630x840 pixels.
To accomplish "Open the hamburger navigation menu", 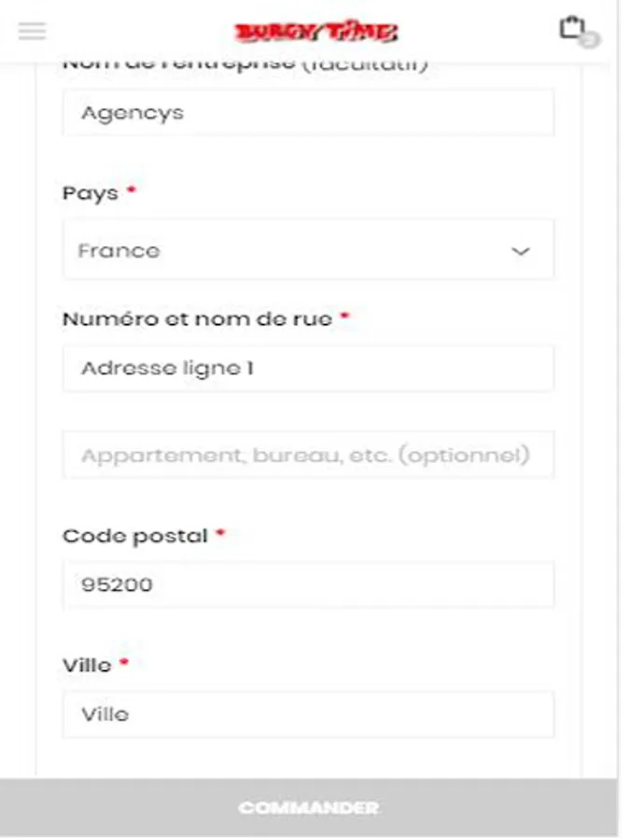I will [x=32, y=31].
